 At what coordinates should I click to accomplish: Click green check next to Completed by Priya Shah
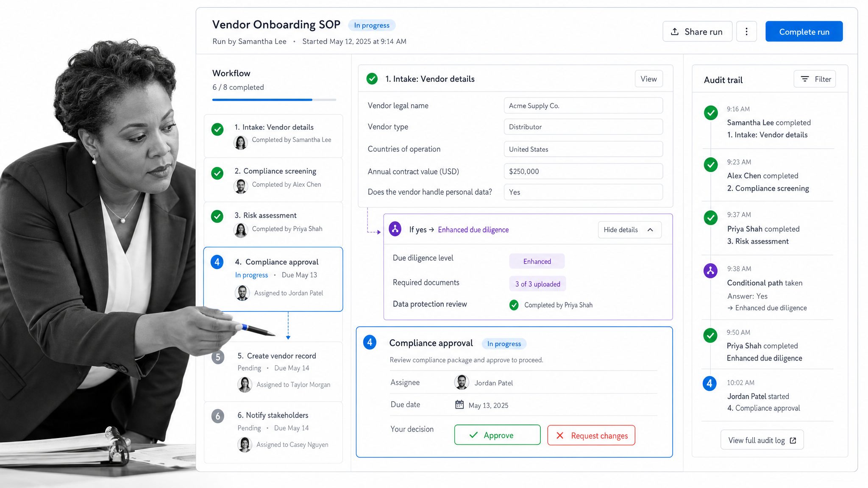514,305
